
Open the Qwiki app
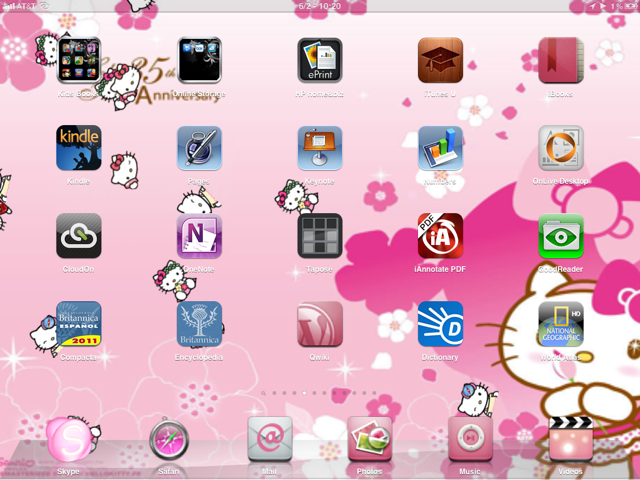pos(320,324)
